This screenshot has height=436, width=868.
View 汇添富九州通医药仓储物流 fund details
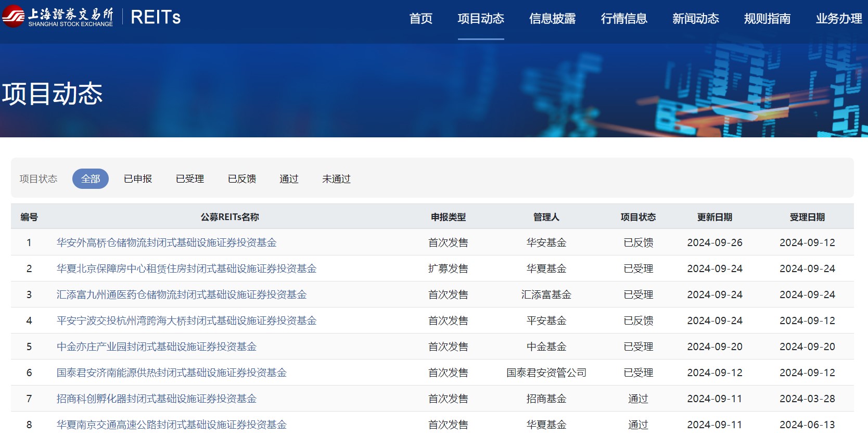(182, 294)
